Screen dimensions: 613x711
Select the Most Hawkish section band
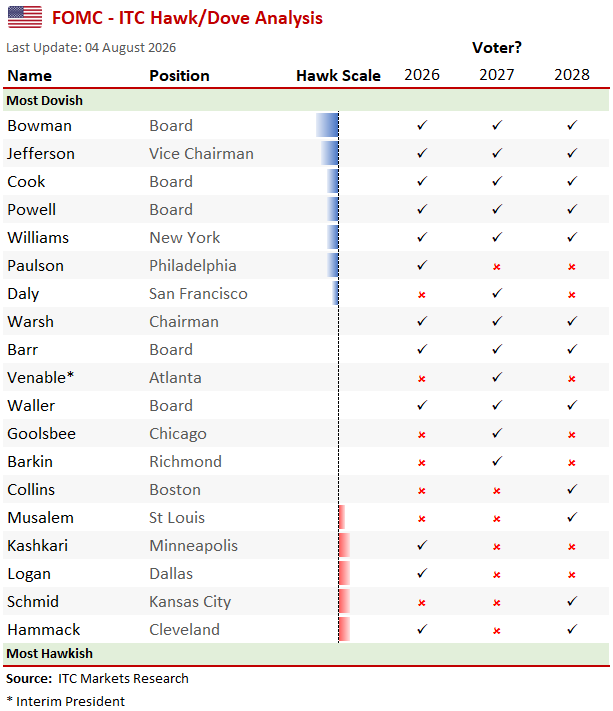point(306,653)
